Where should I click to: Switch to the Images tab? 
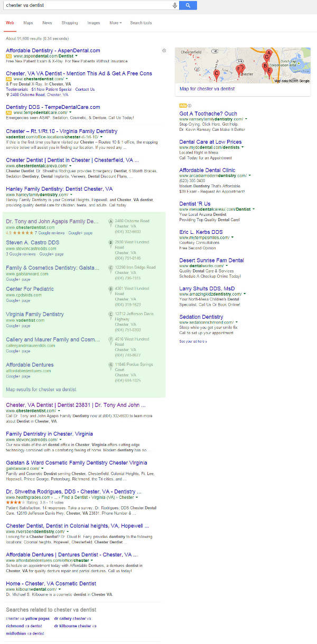point(94,23)
